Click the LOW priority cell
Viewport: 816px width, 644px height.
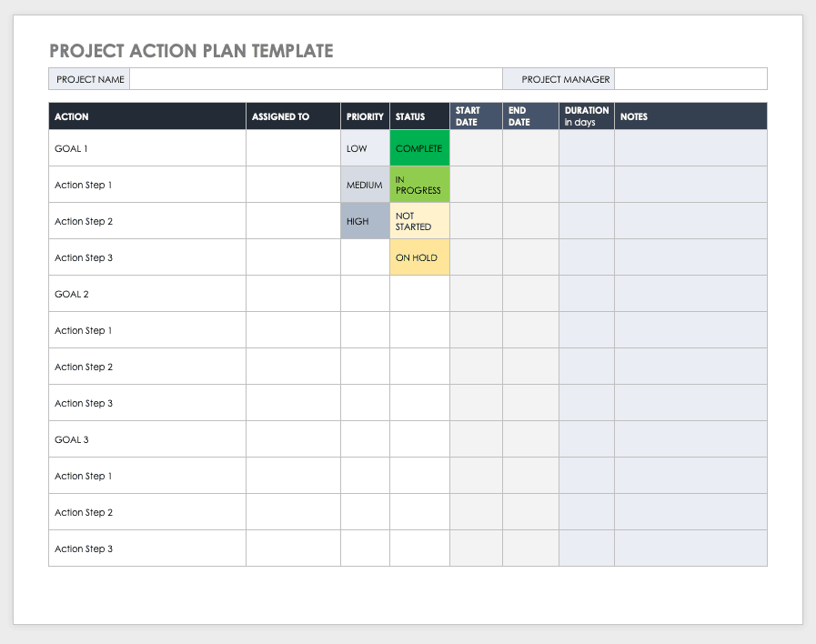[x=365, y=148]
